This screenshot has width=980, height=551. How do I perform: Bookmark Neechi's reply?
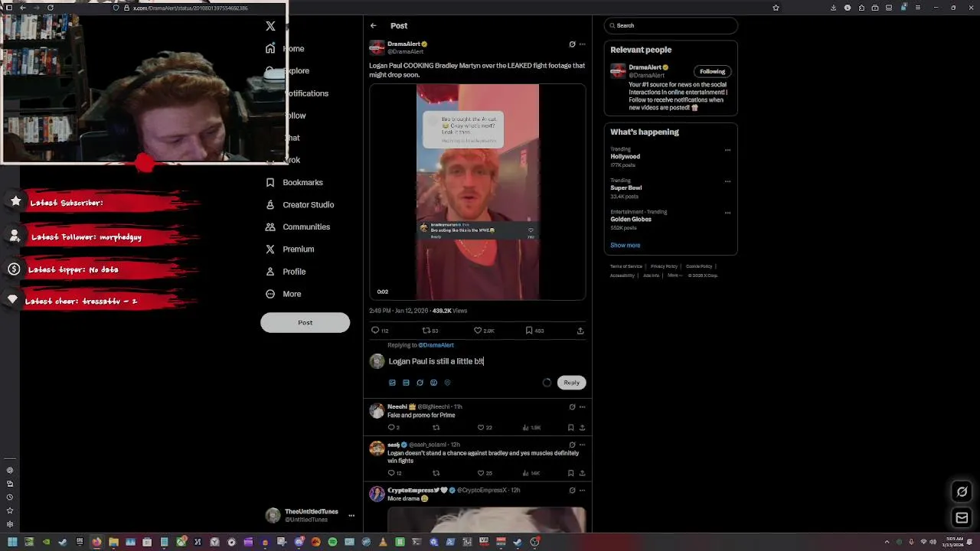(570, 428)
